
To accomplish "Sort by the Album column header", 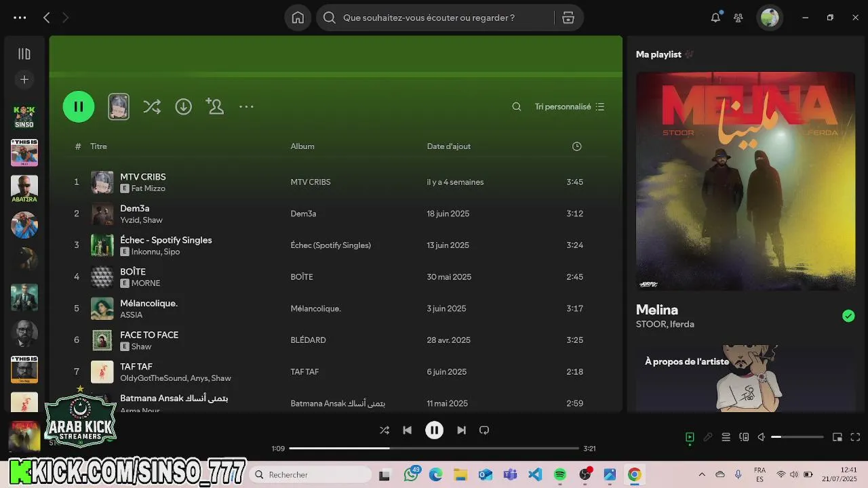I will tap(302, 146).
